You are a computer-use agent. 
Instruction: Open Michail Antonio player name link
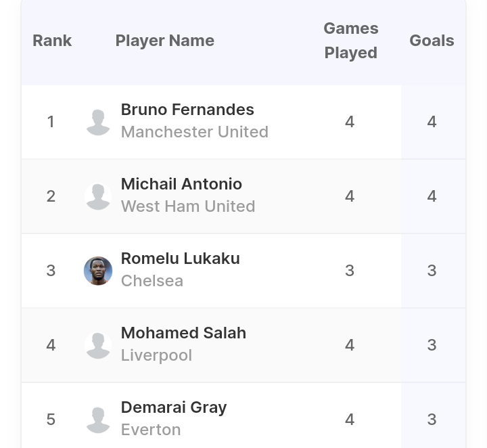[181, 184]
